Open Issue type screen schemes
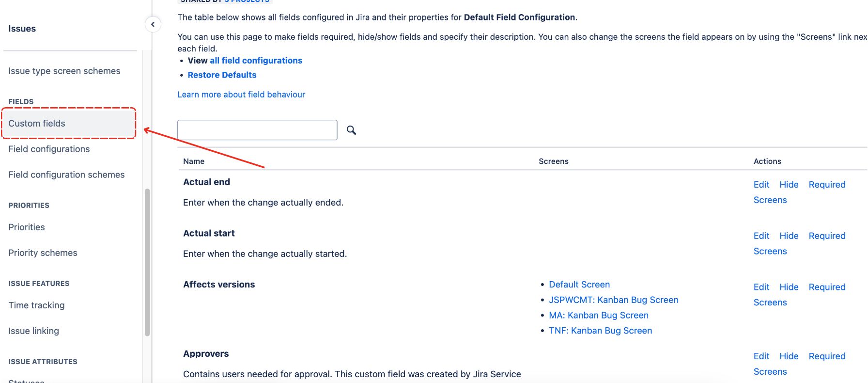This screenshot has width=868, height=383. [64, 71]
